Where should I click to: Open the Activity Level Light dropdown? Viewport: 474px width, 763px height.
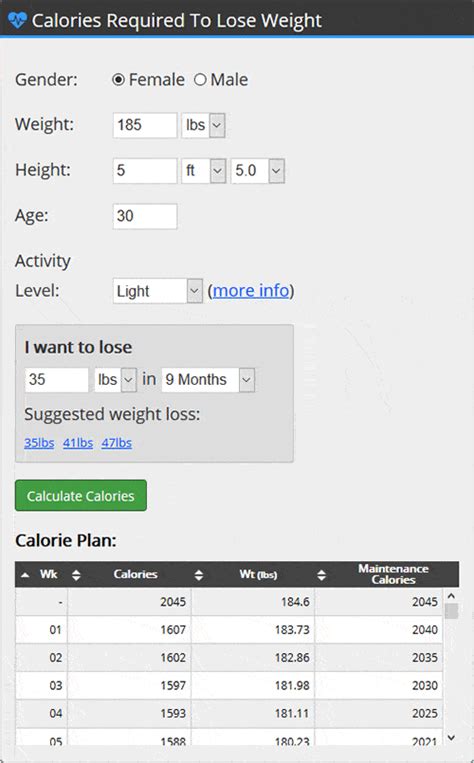pyautogui.click(x=158, y=291)
